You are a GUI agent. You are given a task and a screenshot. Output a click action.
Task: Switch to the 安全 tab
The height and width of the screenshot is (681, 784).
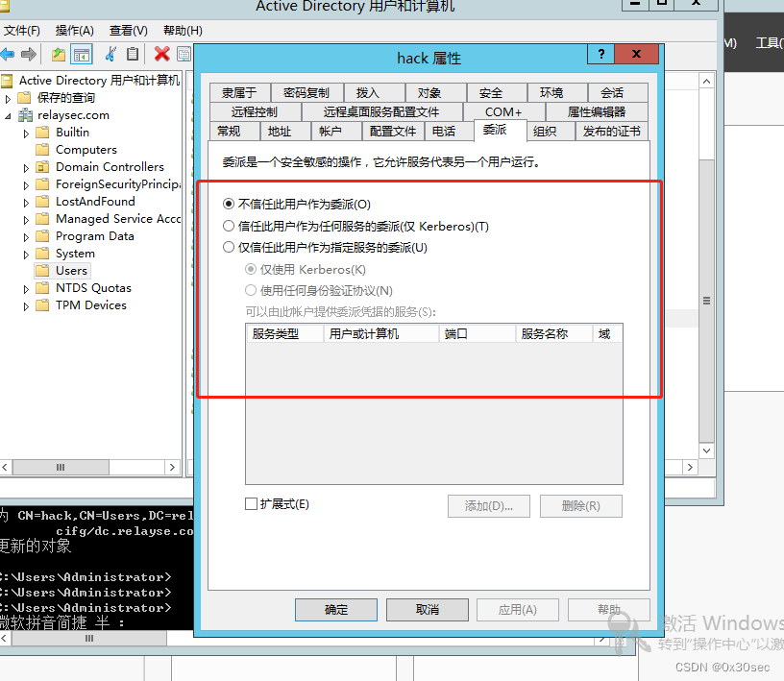coord(496,93)
